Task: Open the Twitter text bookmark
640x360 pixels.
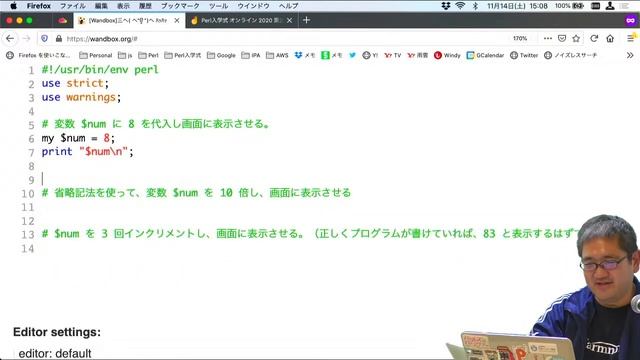Action: 524,55
